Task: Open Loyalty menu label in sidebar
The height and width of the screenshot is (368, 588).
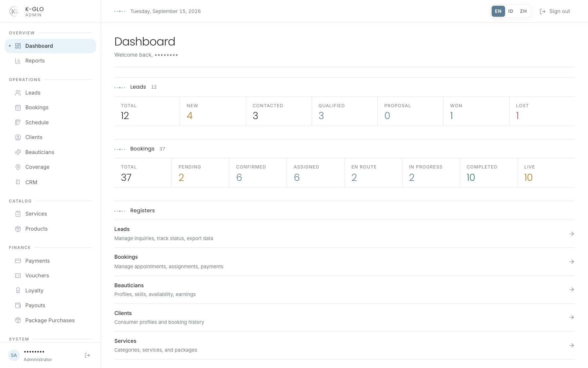Action: (34, 290)
